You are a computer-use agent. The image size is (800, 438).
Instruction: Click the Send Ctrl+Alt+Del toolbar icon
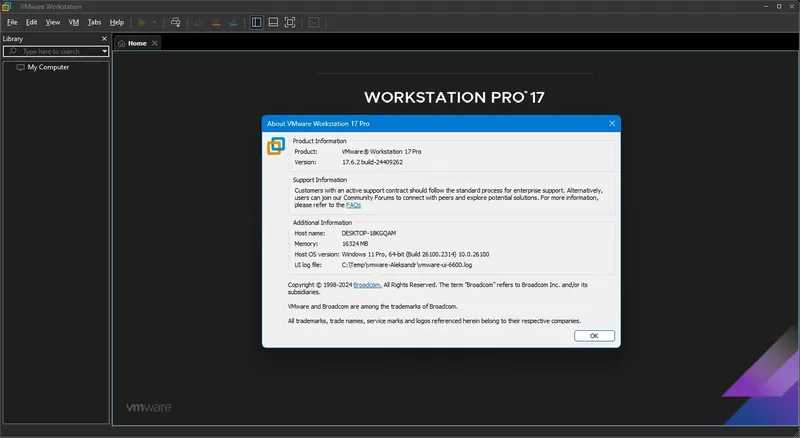point(176,22)
